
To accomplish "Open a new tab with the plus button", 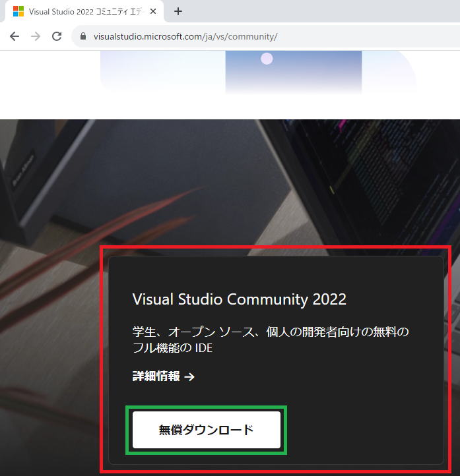I will coord(178,11).
